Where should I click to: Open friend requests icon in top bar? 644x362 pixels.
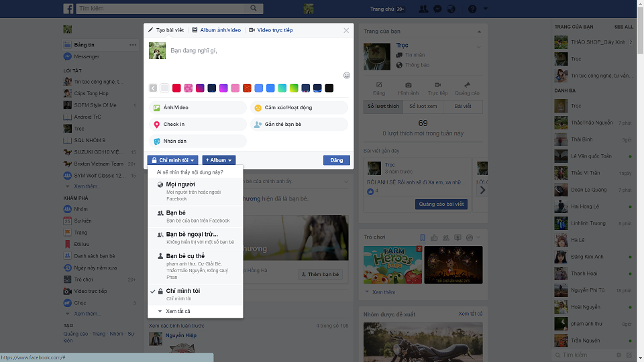[x=423, y=9]
